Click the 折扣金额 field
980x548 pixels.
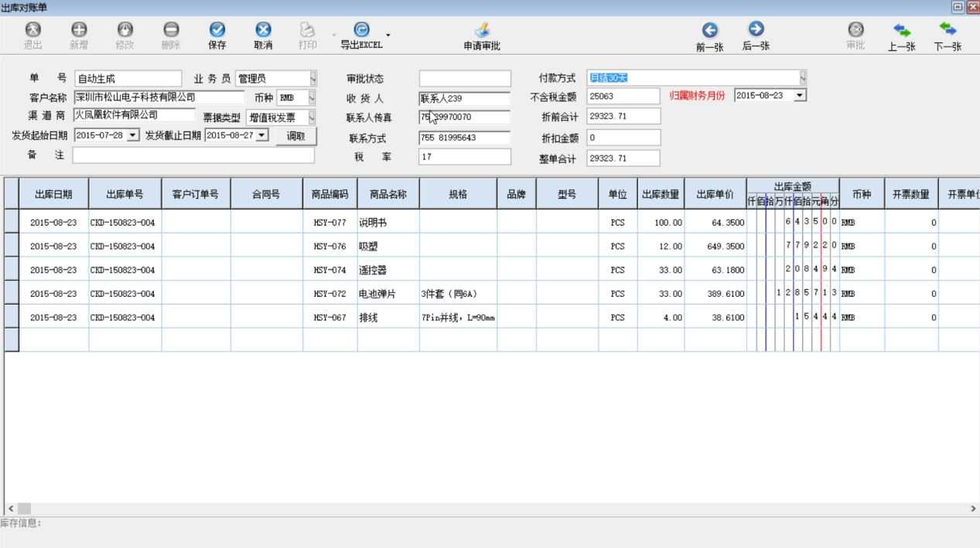(x=623, y=138)
